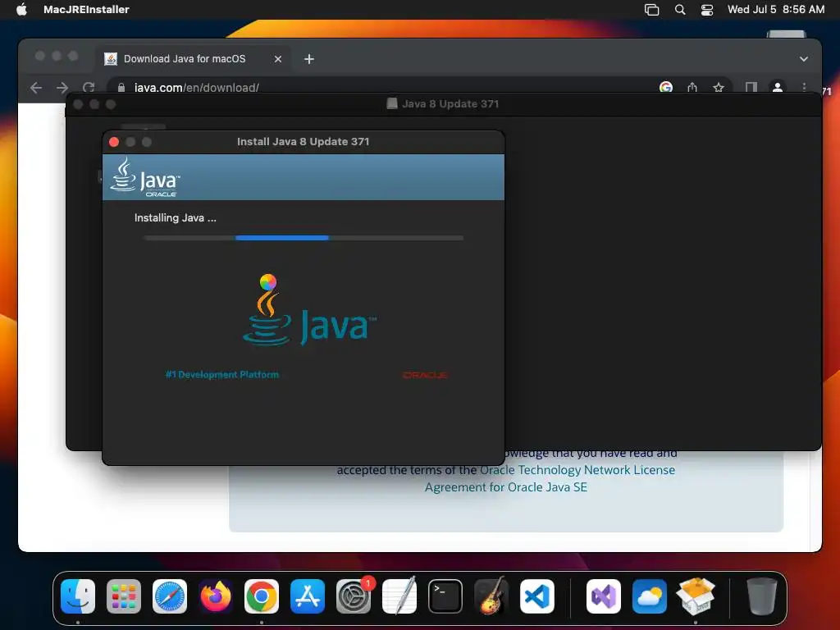
Task: Open System Settings with notification badge
Action: (x=354, y=596)
